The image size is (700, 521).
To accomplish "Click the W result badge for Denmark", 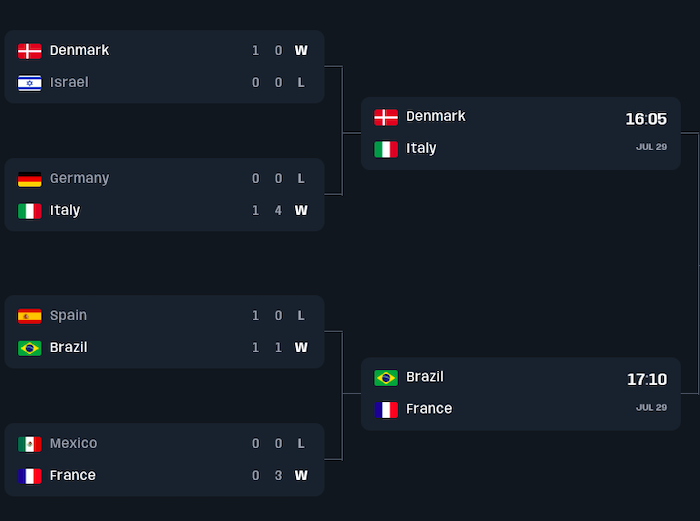I will pyautogui.click(x=301, y=50).
